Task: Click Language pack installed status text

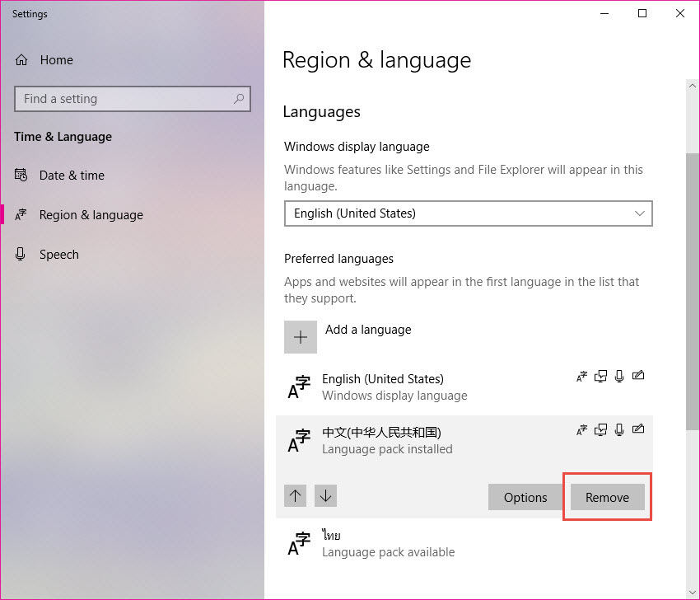Action: (x=388, y=449)
